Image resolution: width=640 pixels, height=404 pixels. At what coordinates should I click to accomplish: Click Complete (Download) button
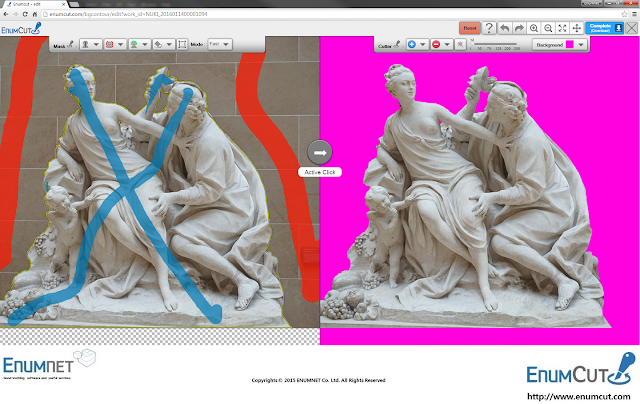[x=604, y=28]
